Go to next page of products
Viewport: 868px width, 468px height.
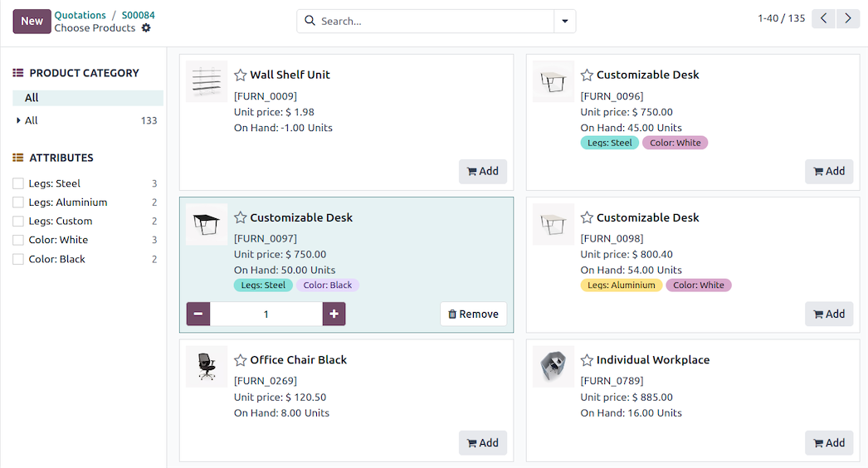(x=847, y=19)
